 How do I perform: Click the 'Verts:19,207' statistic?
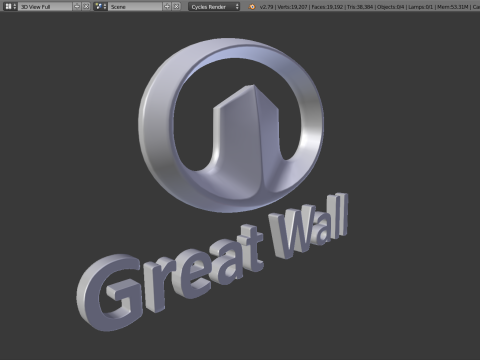(x=293, y=7)
